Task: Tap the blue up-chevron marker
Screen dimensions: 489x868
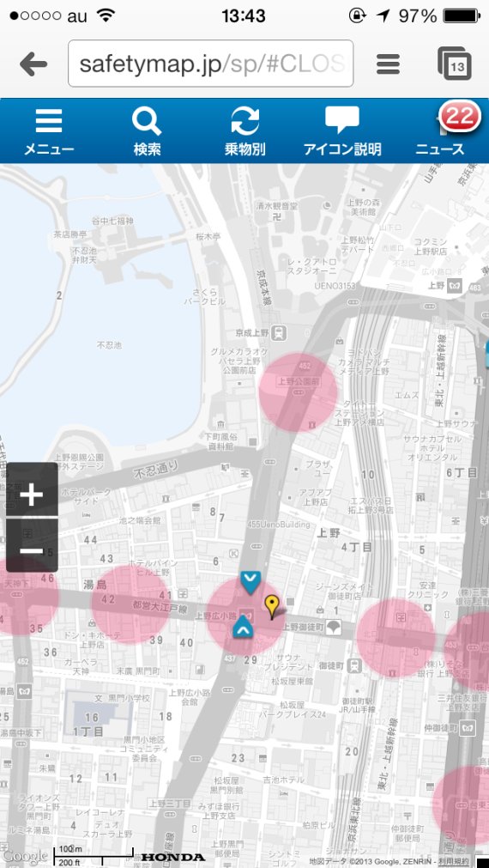Action: (242, 628)
